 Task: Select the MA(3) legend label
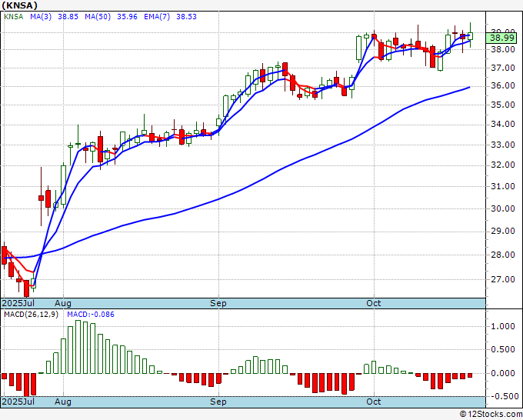click(41, 16)
